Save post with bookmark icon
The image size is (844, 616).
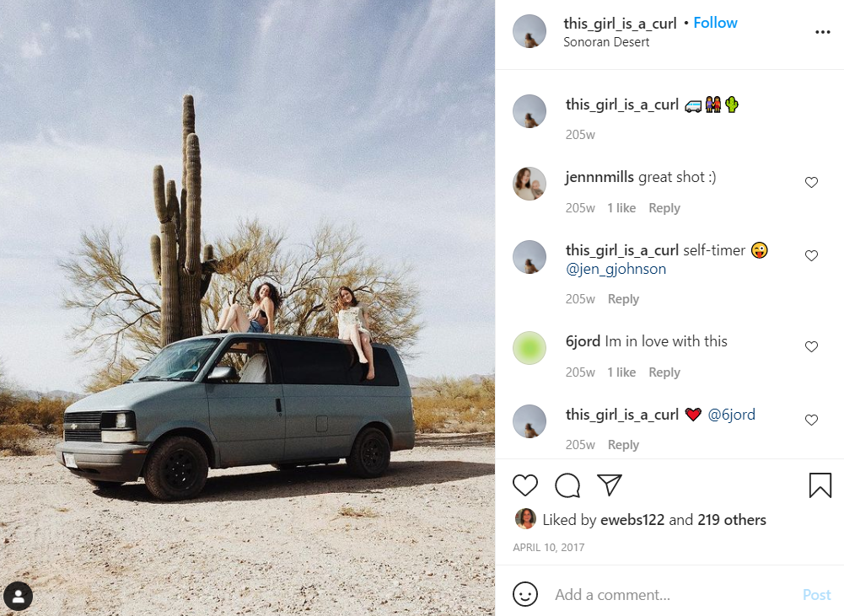tap(820, 485)
